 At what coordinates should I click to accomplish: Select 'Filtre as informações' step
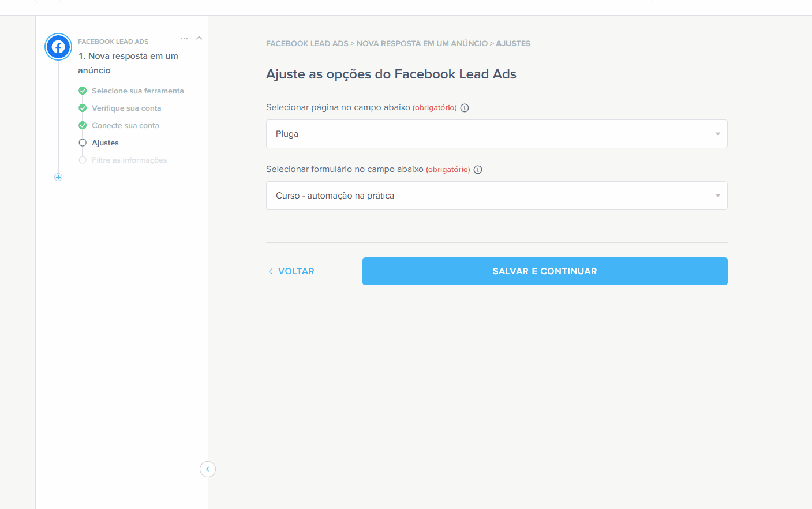tap(129, 160)
